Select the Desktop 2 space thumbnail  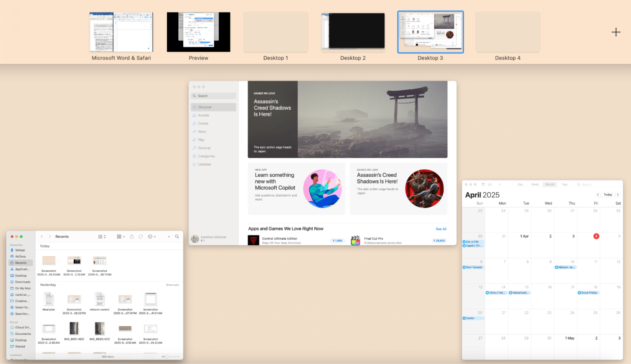pyautogui.click(x=353, y=32)
